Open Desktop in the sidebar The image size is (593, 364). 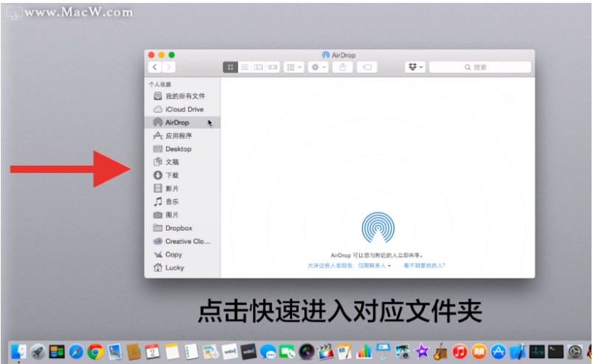(182, 149)
